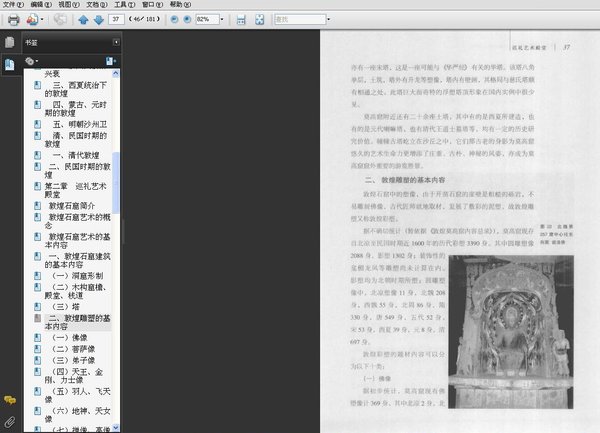Go to previous page with up arrow
The width and height of the screenshot is (600, 433).
tap(83, 19)
